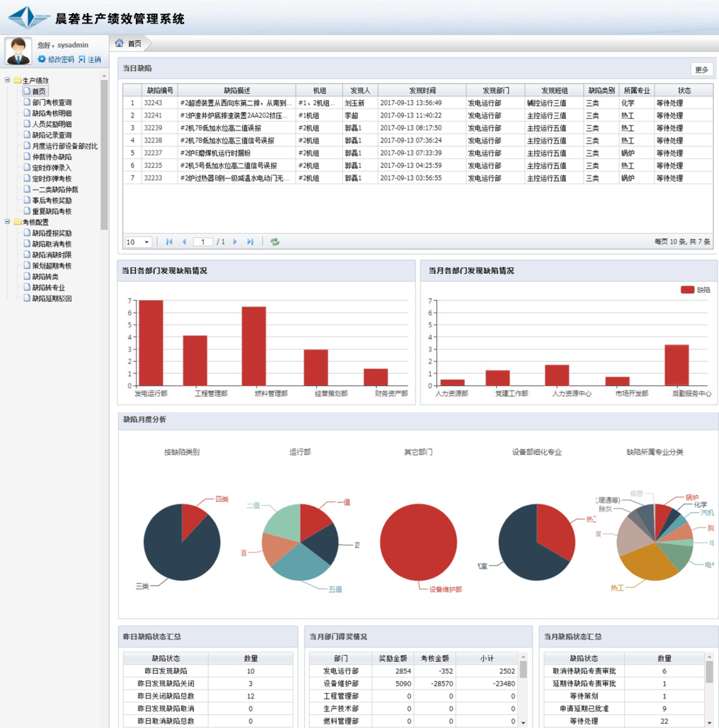Click the sysadmin user avatar
This screenshot has width=719, height=728.
(x=18, y=51)
